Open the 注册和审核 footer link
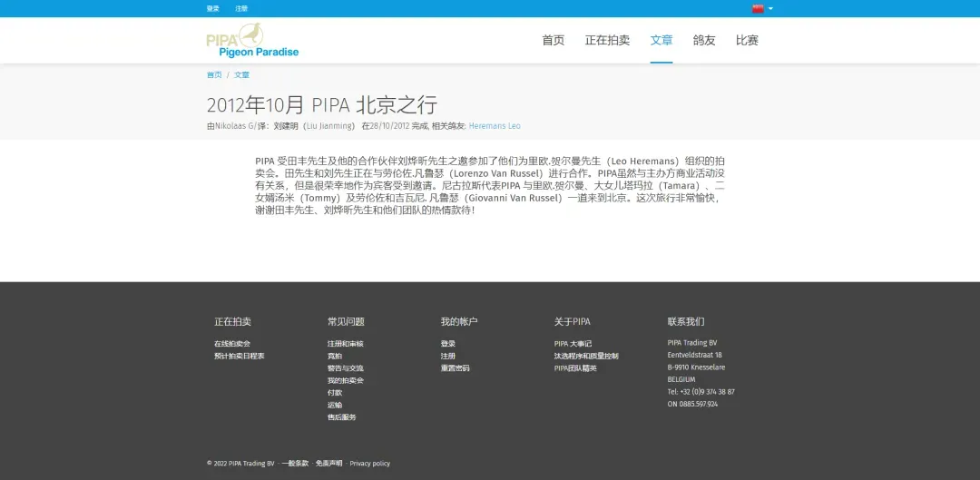This screenshot has height=480, width=980. [346, 344]
